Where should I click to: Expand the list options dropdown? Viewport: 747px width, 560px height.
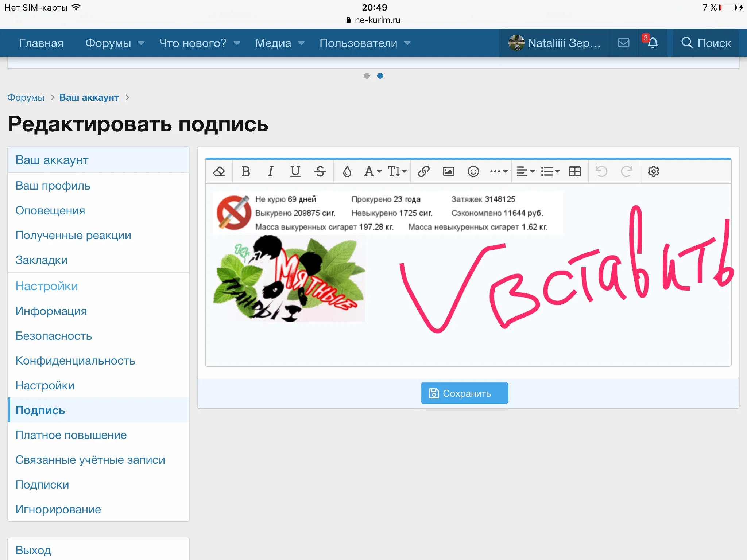(x=550, y=171)
